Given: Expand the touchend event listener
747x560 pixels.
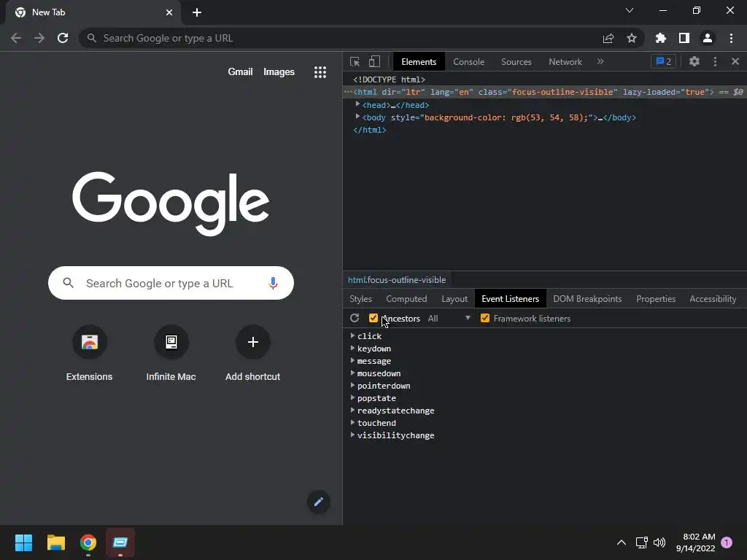Looking at the screenshot, I should coord(352,422).
